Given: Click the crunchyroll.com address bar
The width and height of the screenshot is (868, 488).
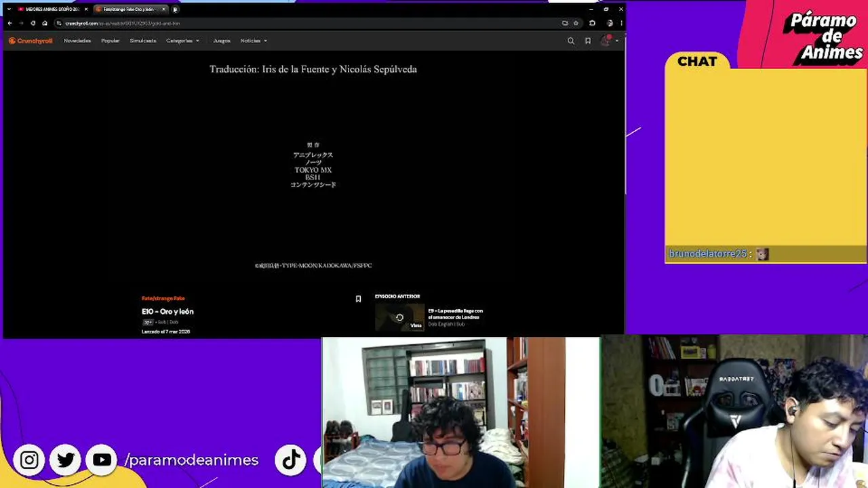Looking at the screenshot, I should click(312, 23).
